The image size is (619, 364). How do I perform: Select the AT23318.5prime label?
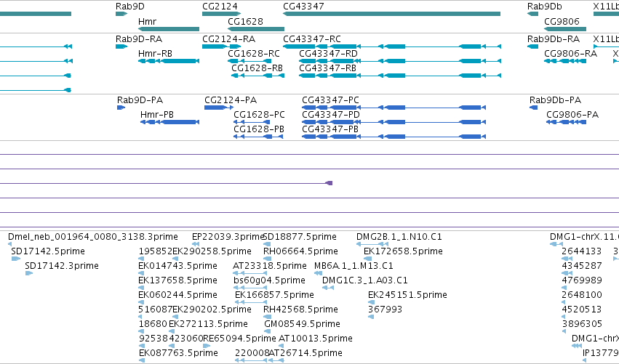point(270,266)
